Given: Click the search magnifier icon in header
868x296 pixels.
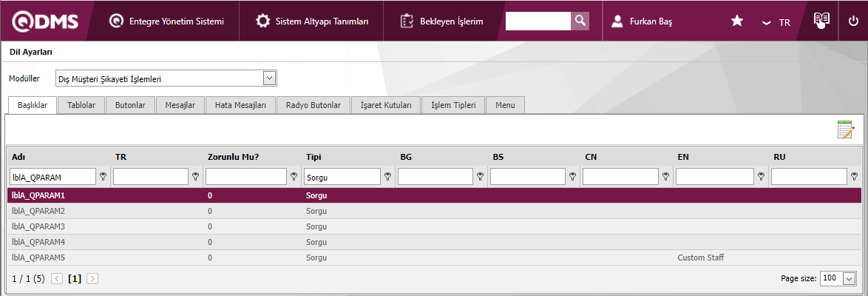Looking at the screenshot, I should coord(580,21).
